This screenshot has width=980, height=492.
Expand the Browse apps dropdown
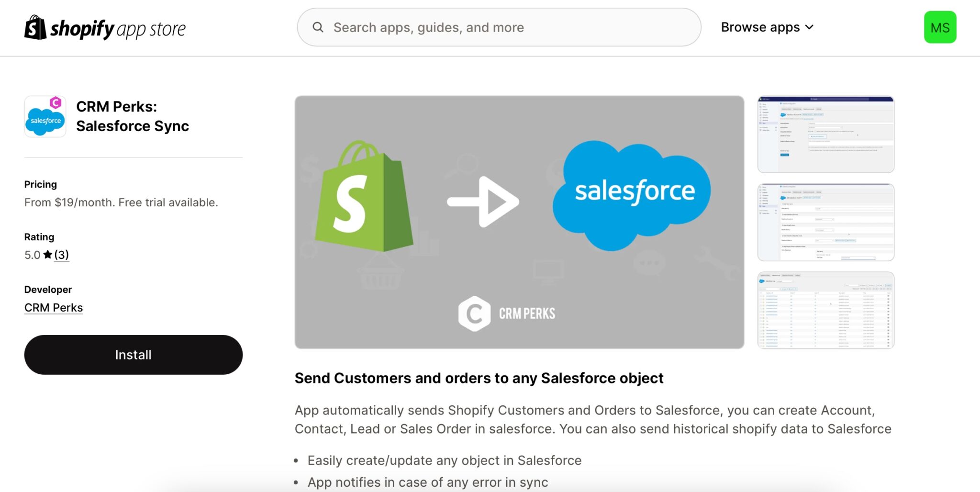tap(760, 27)
